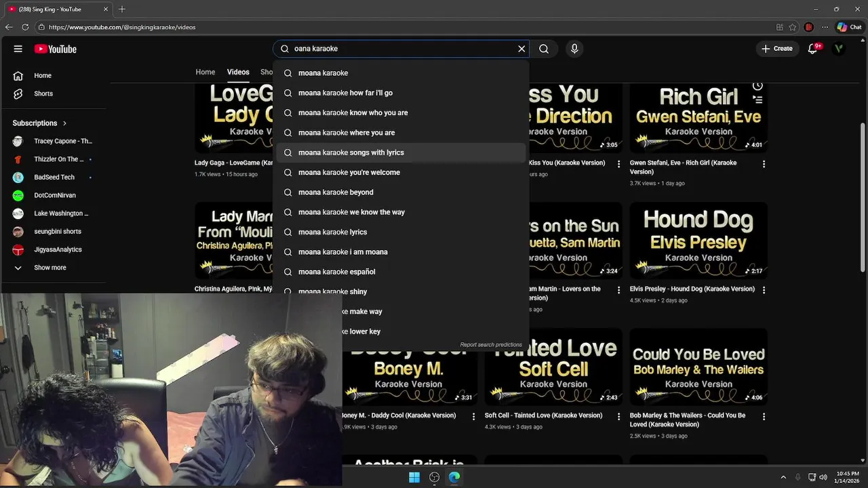Close the Sing King - YouTube tab
The width and height of the screenshot is (868, 488).
106,9
